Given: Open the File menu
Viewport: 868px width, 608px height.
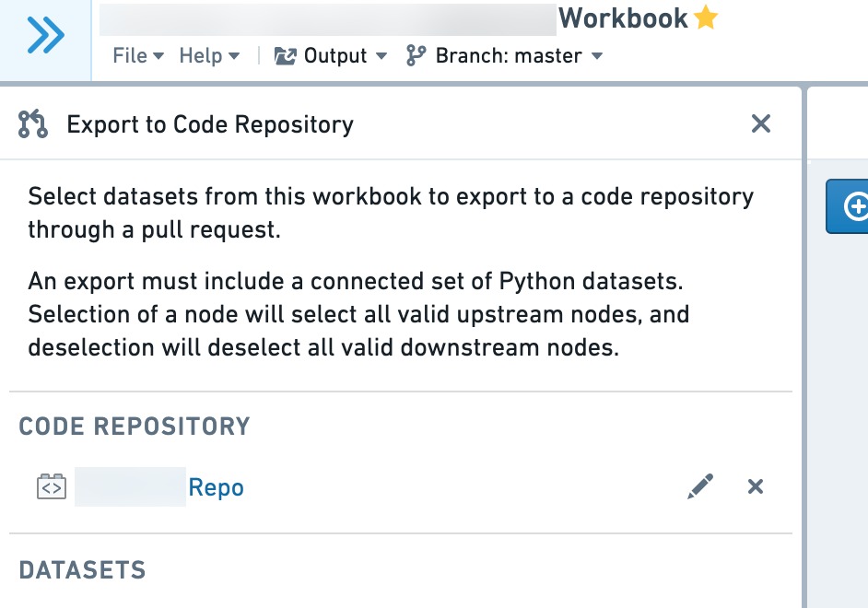Looking at the screenshot, I should [138, 56].
